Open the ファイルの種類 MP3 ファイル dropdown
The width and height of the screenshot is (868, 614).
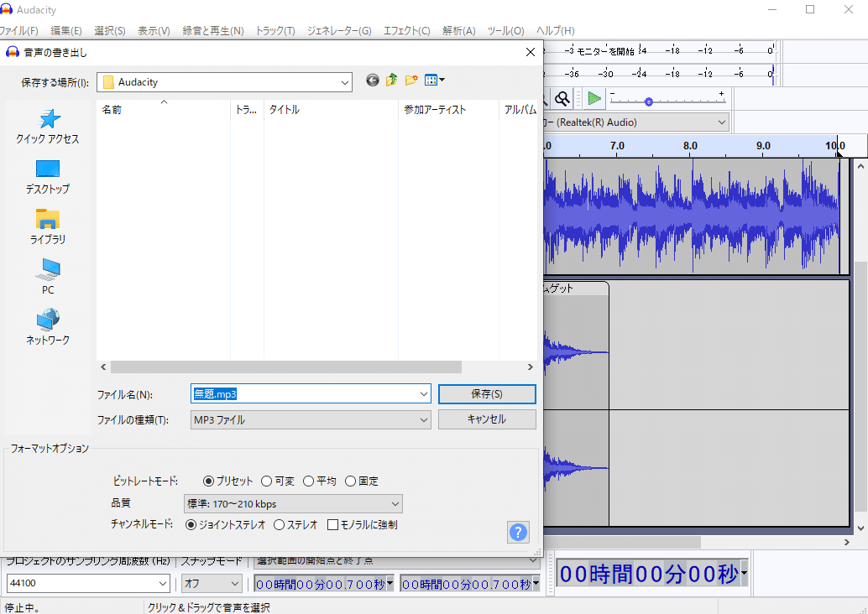click(311, 420)
